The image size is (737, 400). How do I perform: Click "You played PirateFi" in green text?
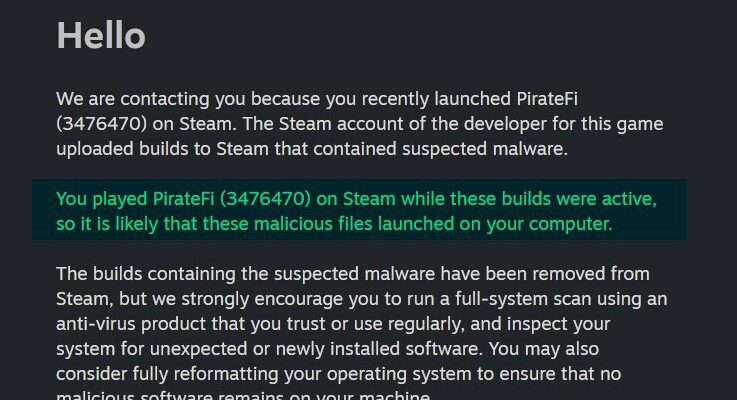[132, 199]
